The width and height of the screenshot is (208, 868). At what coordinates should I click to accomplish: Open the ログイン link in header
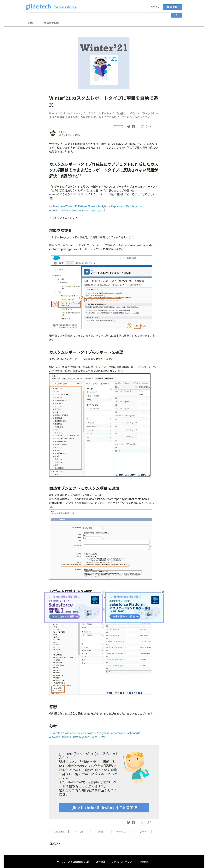(x=155, y=7)
